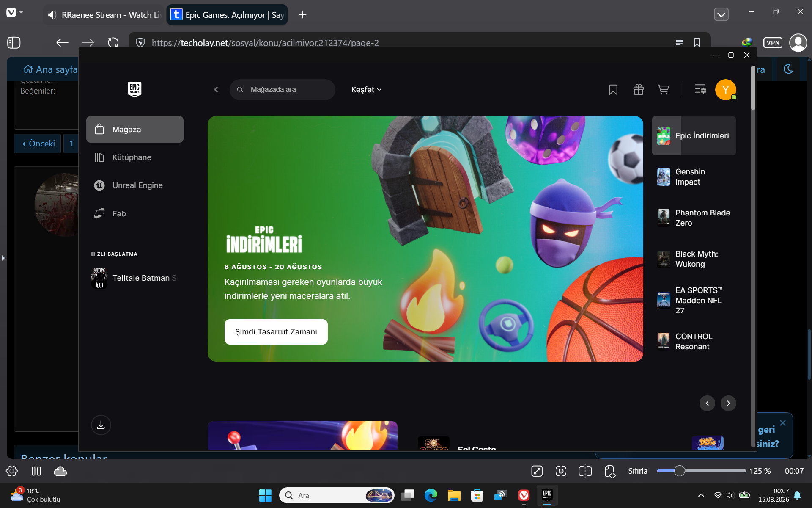
Task: Expand the Keşfet dropdown
Action: coord(366,90)
